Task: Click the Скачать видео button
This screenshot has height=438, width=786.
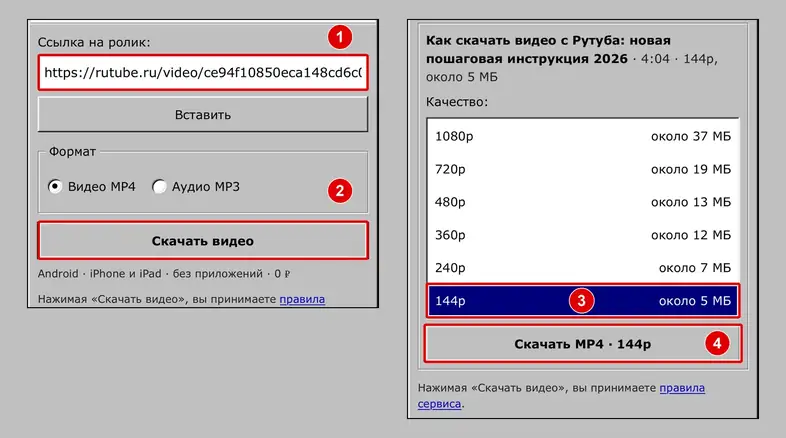Action: click(203, 241)
